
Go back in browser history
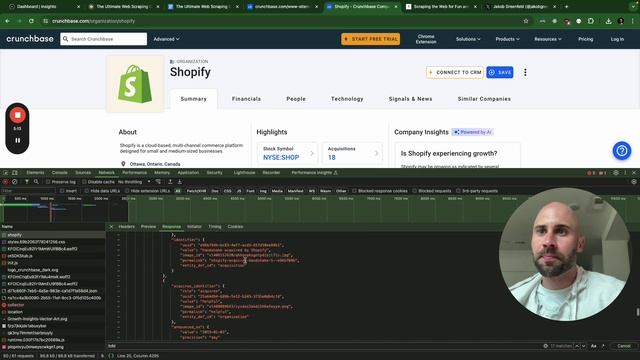click(x=8, y=21)
